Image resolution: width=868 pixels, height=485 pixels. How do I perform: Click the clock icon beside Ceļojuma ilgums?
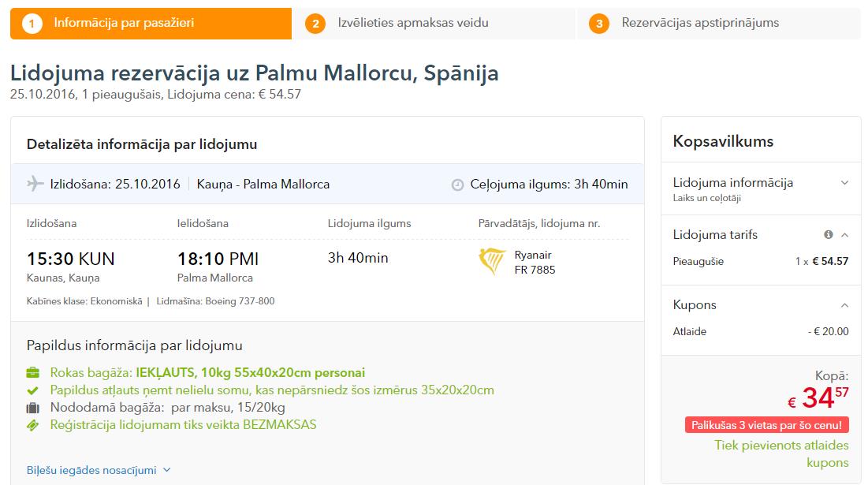click(x=457, y=185)
